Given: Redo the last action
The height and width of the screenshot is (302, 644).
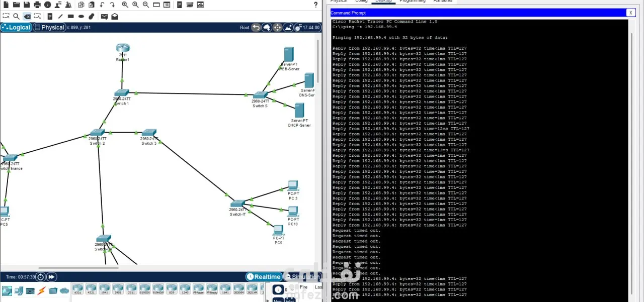Looking at the screenshot, I should 113,5.
